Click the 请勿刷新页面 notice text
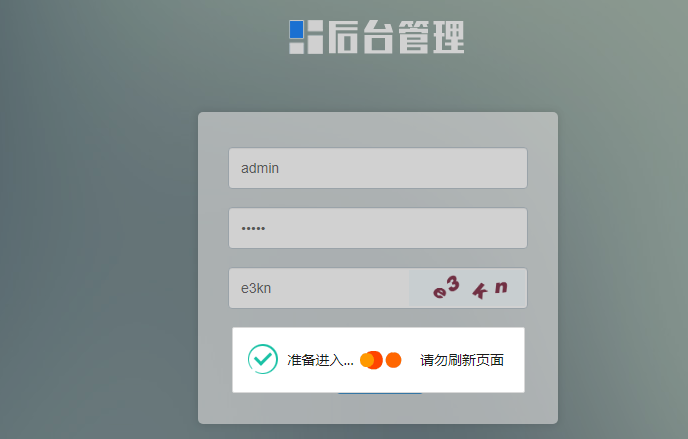 (462, 360)
